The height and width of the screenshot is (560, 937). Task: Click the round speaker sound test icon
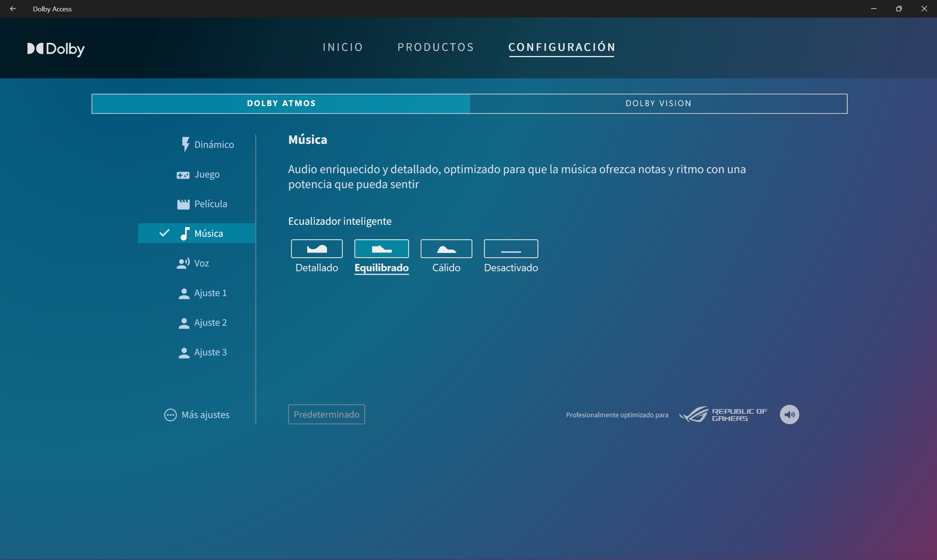[789, 414]
